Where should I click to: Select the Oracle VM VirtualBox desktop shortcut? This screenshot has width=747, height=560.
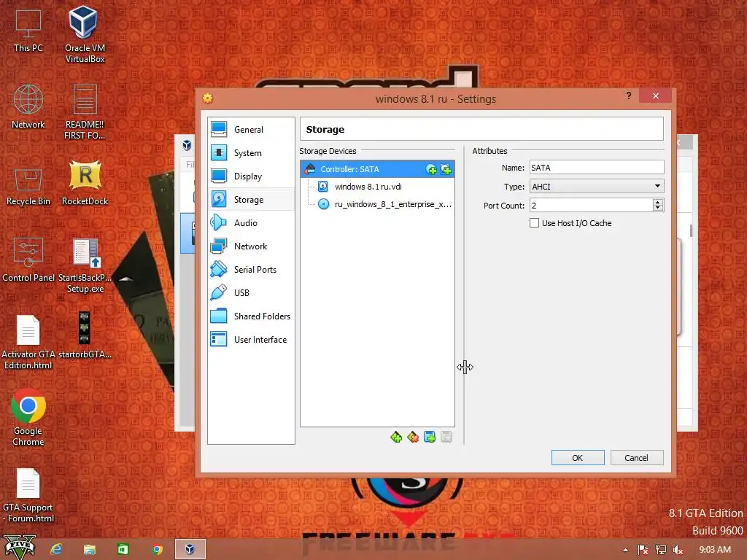click(x=85, y=34)
